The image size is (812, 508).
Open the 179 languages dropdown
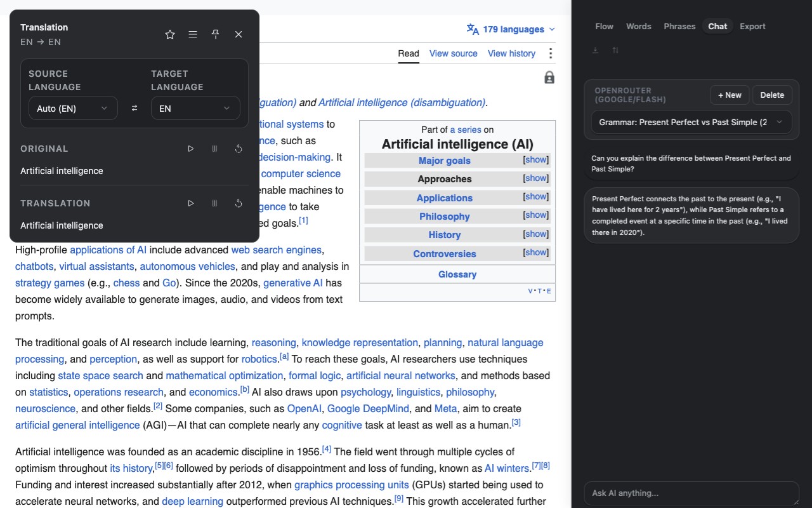511,29
